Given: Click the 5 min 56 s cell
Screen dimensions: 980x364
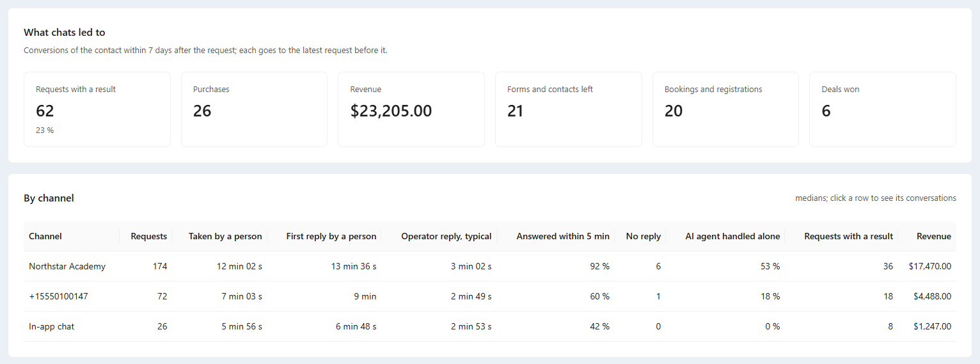Looking at the screenshot, I should [242, 326].
